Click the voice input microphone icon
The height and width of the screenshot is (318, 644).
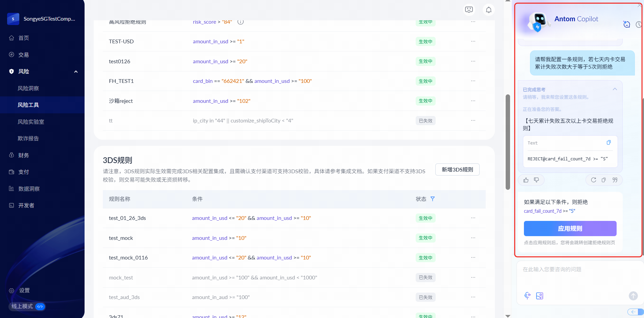527,296
